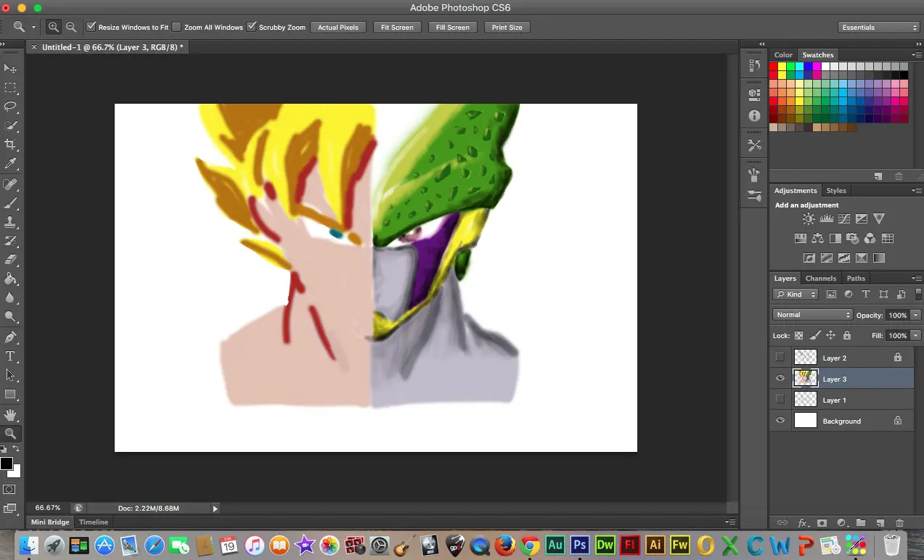Hide the Background layer eye
This screenshot has height=560, width=924.
(x=780, y=420)
